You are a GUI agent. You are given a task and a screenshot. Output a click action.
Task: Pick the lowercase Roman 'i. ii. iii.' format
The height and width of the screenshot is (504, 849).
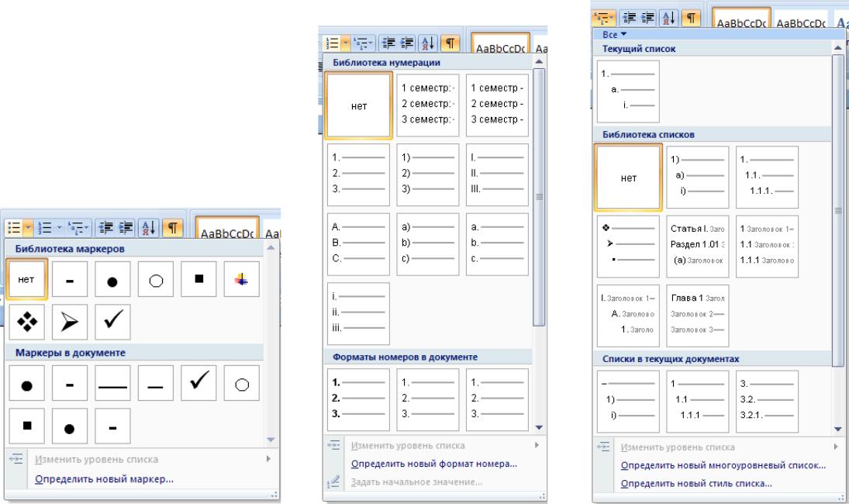point(358,313)
